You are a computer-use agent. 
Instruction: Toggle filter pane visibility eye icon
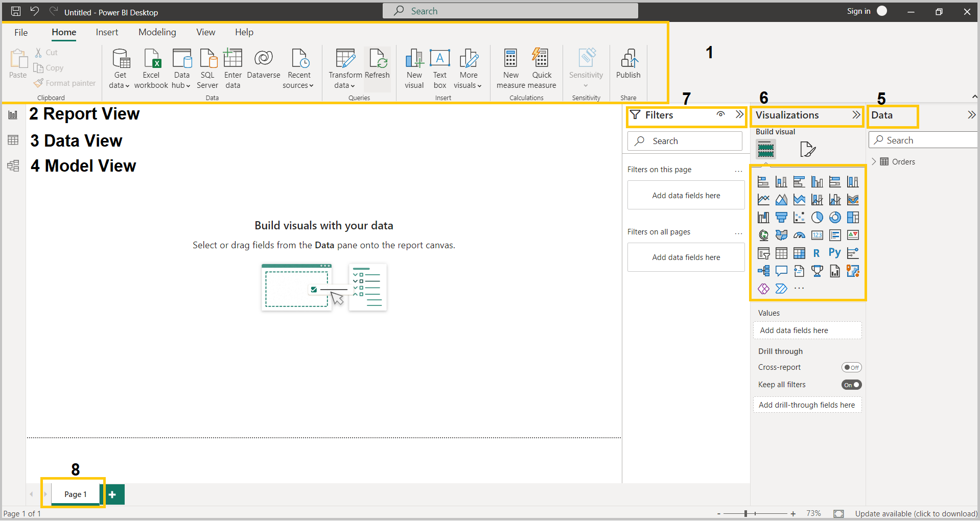click(720, 115)
